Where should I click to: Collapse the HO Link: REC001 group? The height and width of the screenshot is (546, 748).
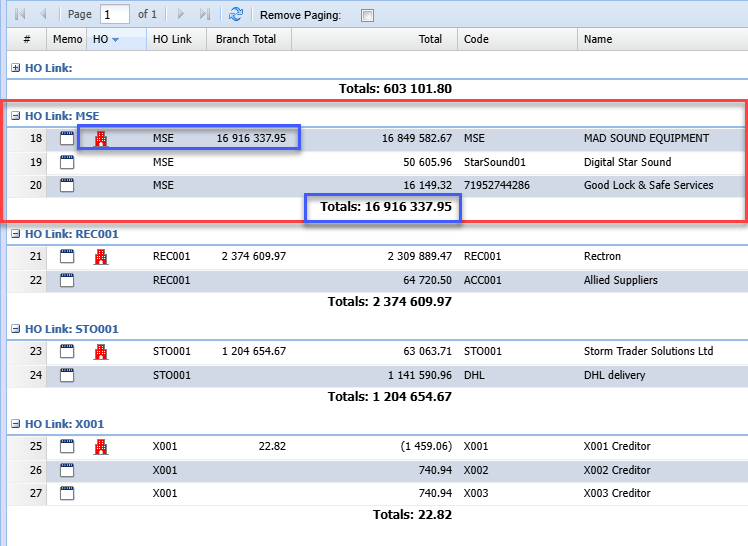click(x=15, y=234)
